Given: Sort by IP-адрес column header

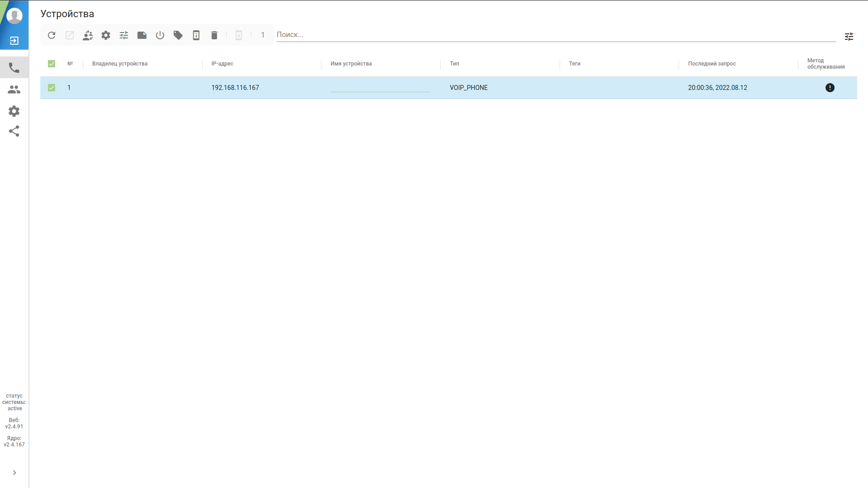Looking at the screenshot, I should coord(222,64).
